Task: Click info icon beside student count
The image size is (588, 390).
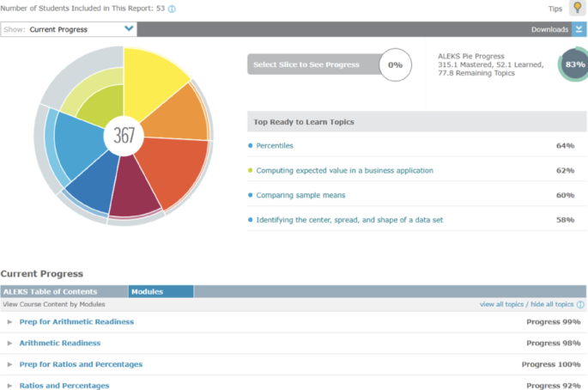Action: tap(172, 9)
